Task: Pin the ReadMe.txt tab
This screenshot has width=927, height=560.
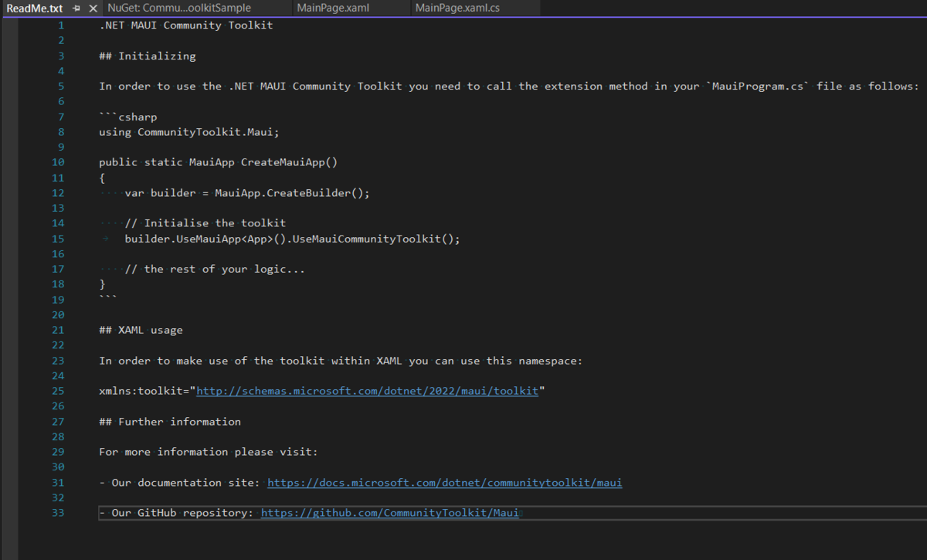Action: (76, 8)
